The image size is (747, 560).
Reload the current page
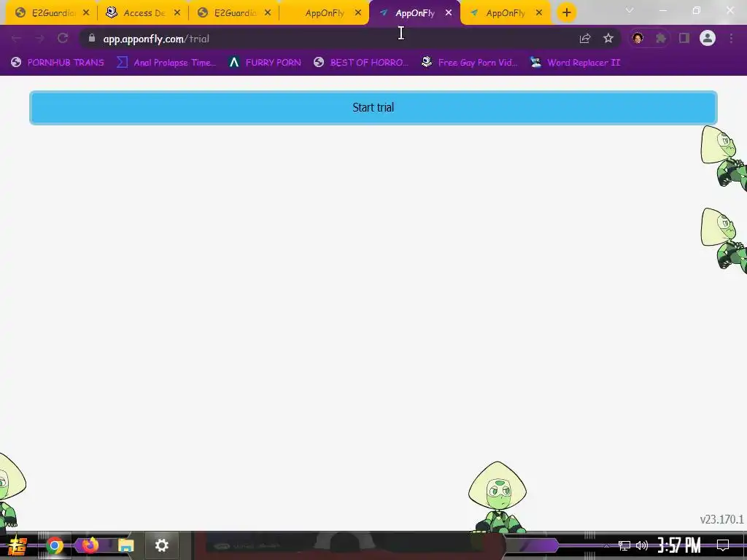click(x=63, y=38)
